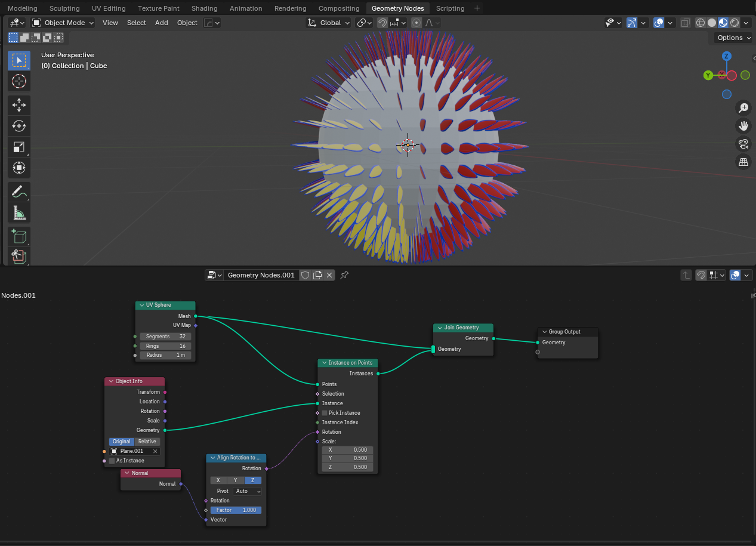Open the Scripting workspace tab
Viewport: 756px width, 546px height.
click(450, 8)
